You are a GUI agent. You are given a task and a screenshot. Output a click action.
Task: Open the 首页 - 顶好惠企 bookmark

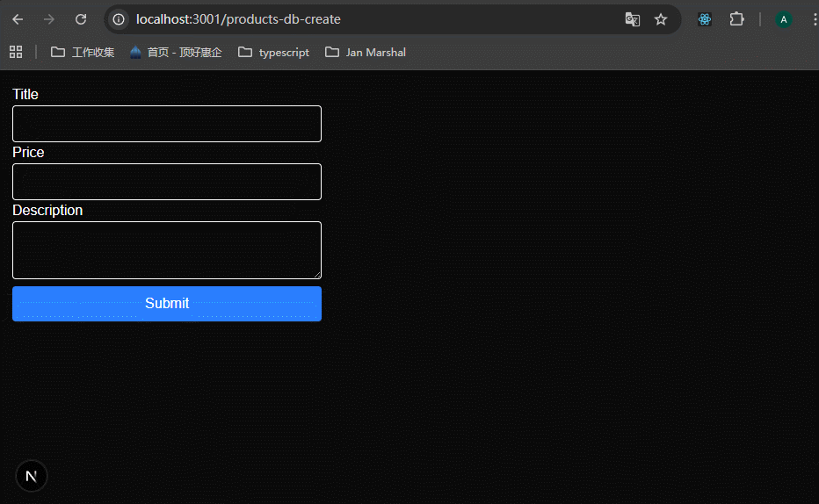(x=176, y=52)
